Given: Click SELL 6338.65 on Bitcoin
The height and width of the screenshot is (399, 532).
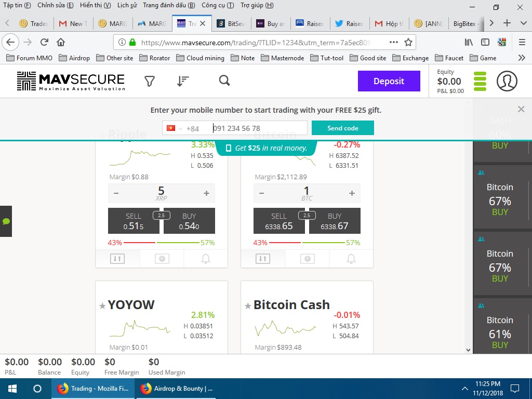Looking at the screenshot, I should [x=279, y=221].
